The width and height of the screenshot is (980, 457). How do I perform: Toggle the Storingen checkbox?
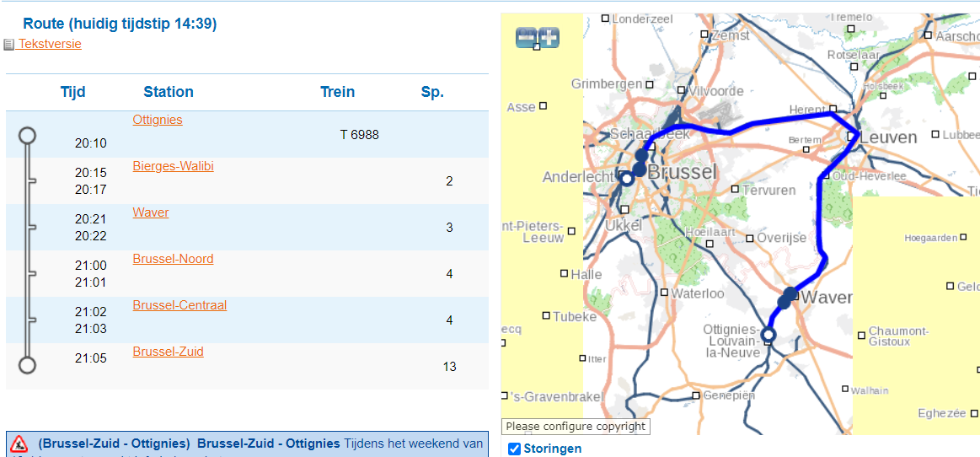pos(515,449)
